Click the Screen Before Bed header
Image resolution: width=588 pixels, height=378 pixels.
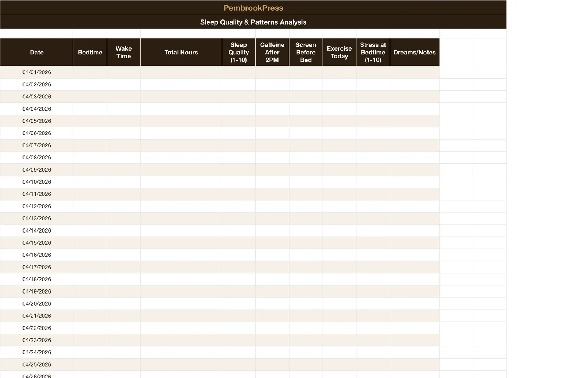click(x=306, y=52)
